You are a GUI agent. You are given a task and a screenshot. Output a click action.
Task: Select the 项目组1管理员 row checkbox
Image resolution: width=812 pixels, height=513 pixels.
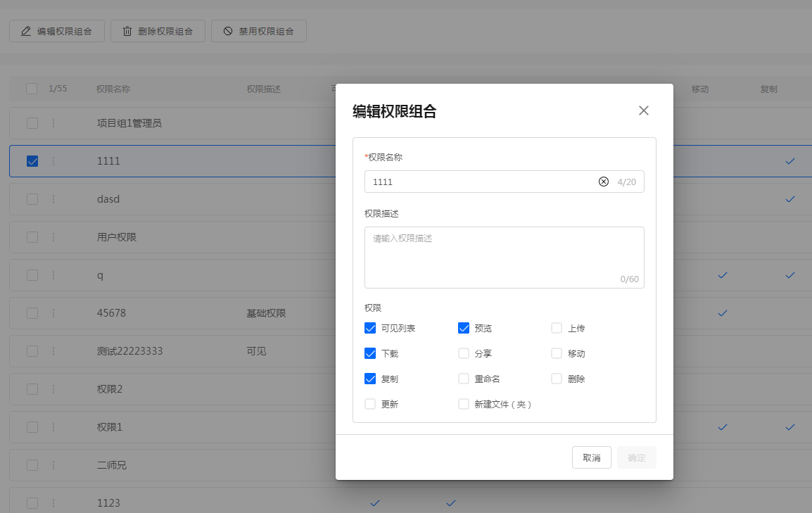[x=32, y=123]
